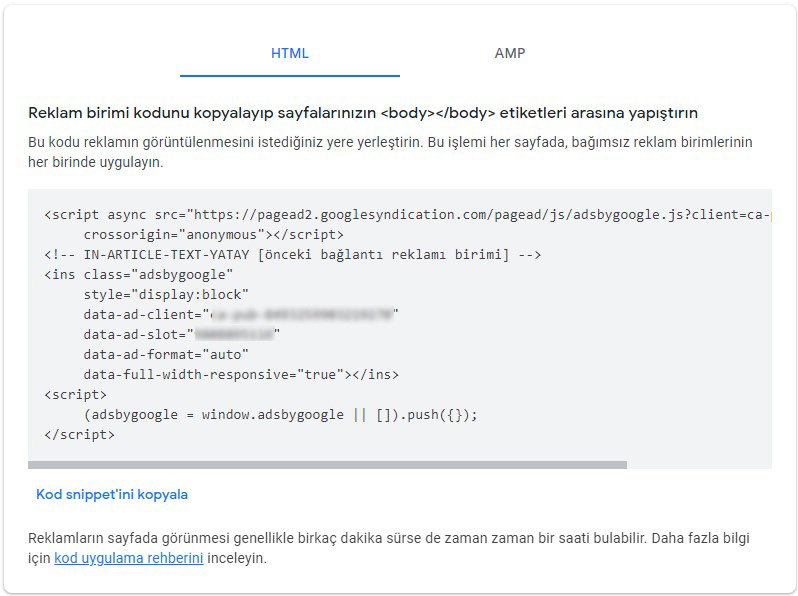Click the 'Bu kodu reklamın görüntülenmesini' paragraph
The height and width of the screenshot is (596, 798).
point(390,152)
